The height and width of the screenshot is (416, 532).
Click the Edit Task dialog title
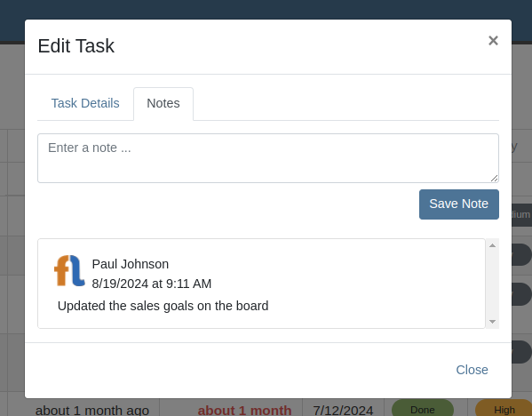[x=76, y=46]
